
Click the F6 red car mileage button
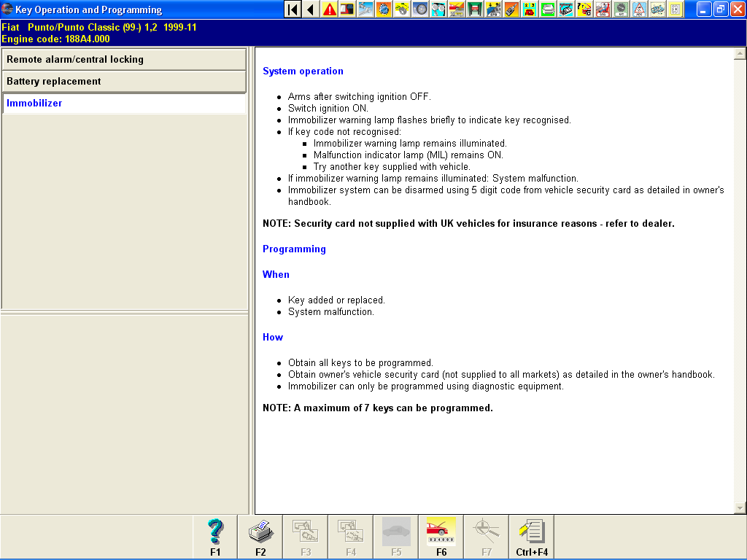(441, 537)
